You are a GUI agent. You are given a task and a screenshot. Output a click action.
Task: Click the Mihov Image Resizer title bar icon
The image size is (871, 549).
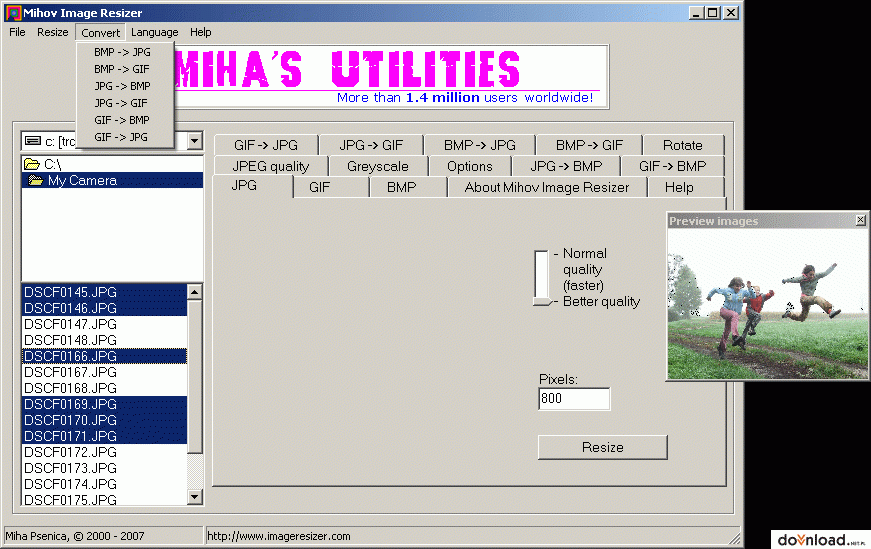coord(13,12)
